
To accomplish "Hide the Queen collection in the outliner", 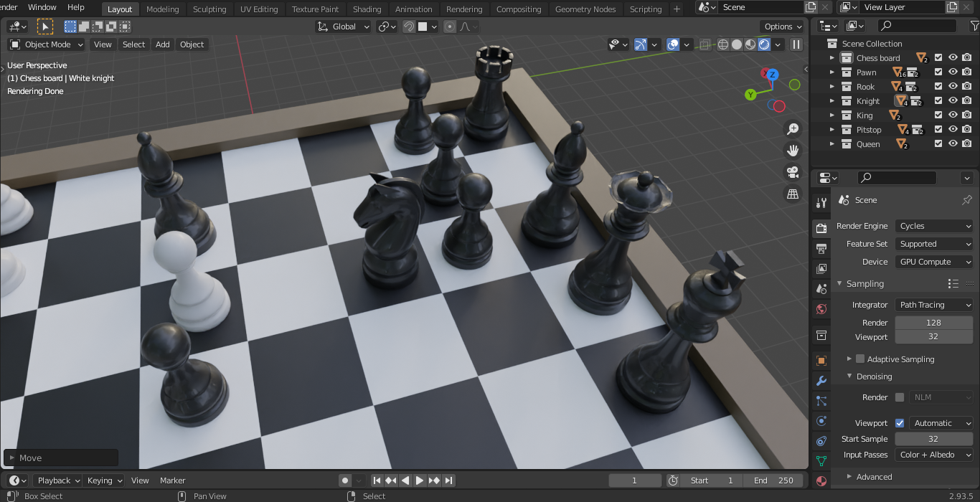I will click(953, 143).
